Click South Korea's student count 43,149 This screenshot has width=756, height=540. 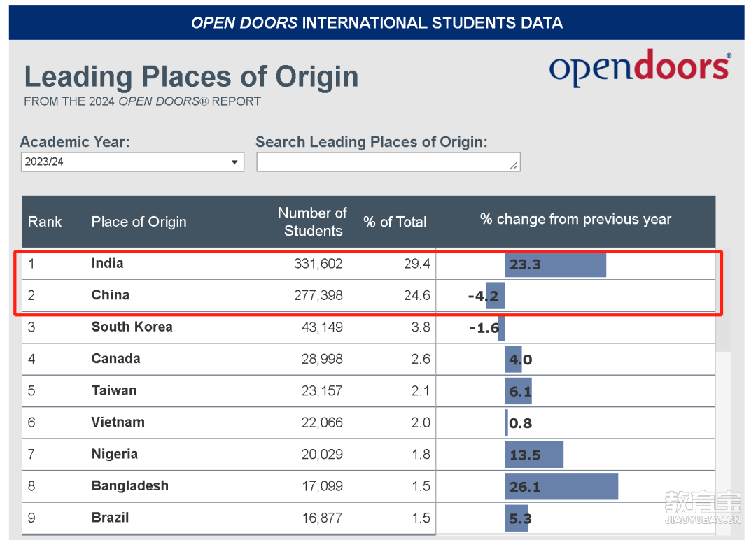coord(322,327)
